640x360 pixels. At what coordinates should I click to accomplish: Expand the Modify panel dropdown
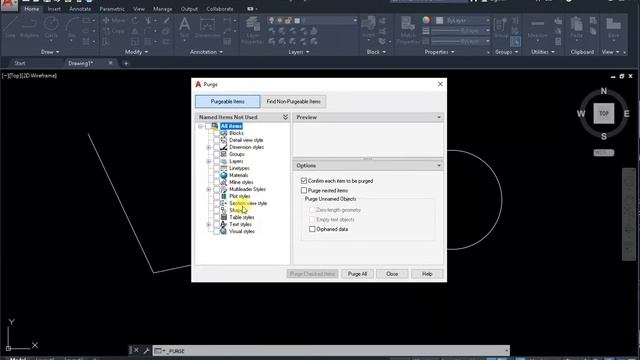click(x=136, y=52)
